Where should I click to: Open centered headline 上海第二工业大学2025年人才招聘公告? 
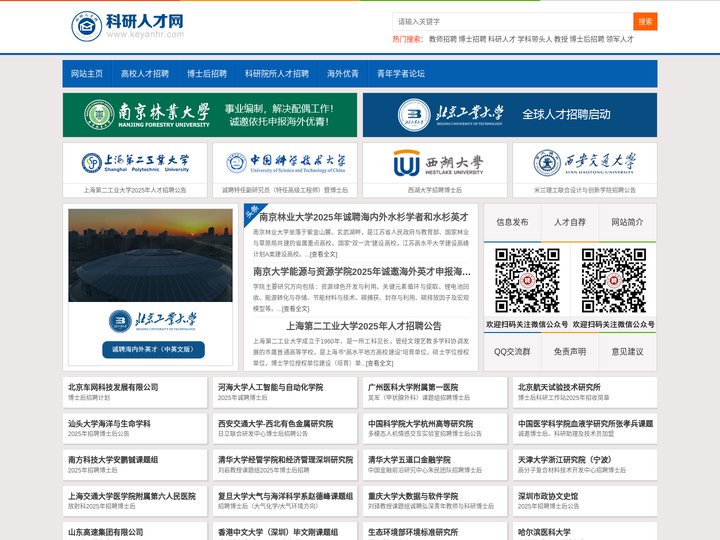pyautogui.click(x=364, y=326)
